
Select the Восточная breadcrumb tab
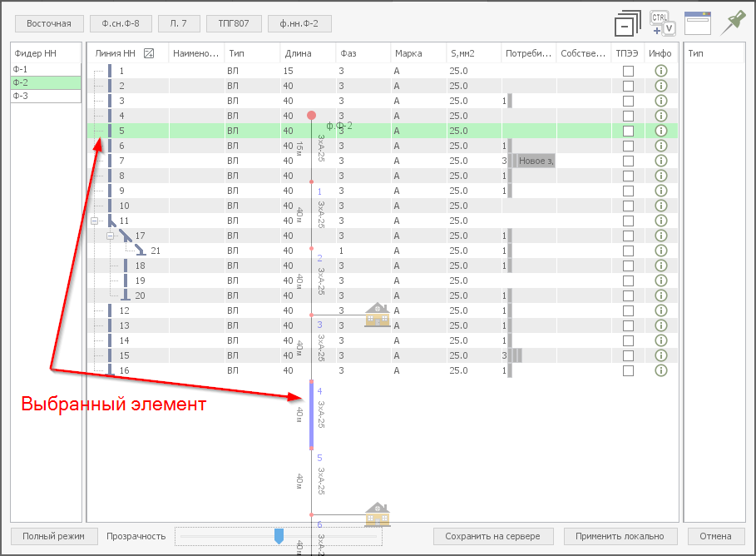[x=49, y=23]
